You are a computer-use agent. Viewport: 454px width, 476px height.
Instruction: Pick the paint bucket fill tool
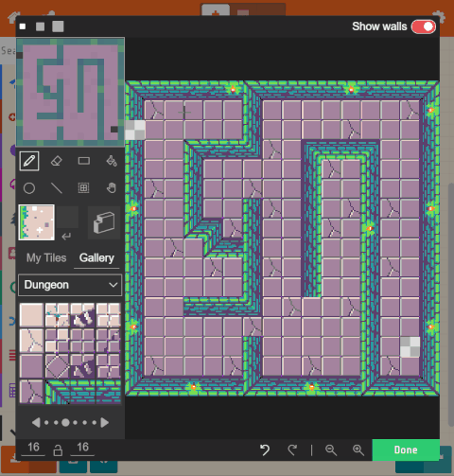(112, 161)
